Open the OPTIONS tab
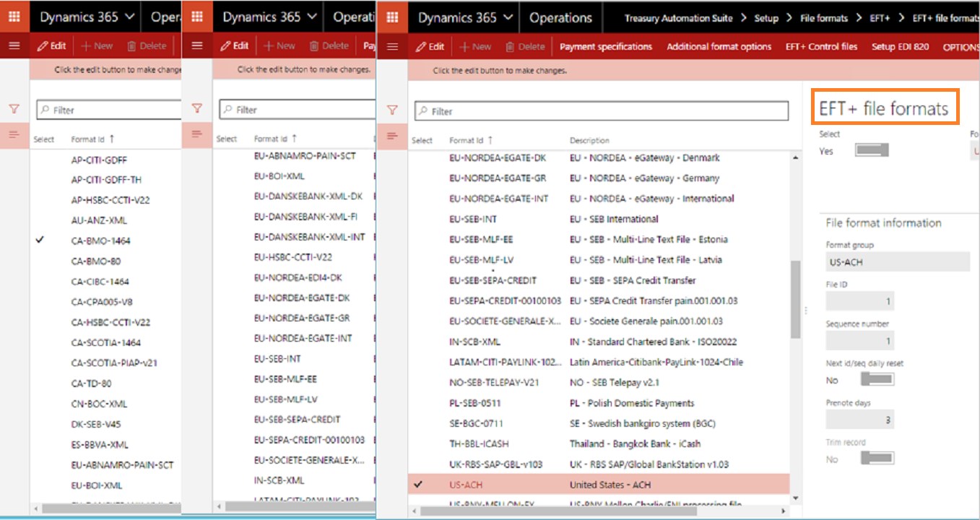Image resolution: width=980 pixels, height=520 pixels. 961,47
